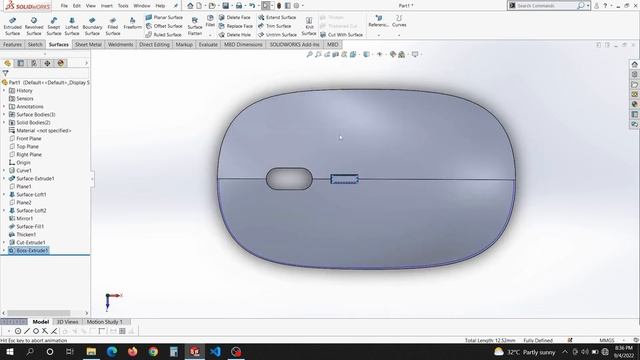Expand the Surface Bodies(3) folder
640x360 pixels.
click(x=4, y=115)
